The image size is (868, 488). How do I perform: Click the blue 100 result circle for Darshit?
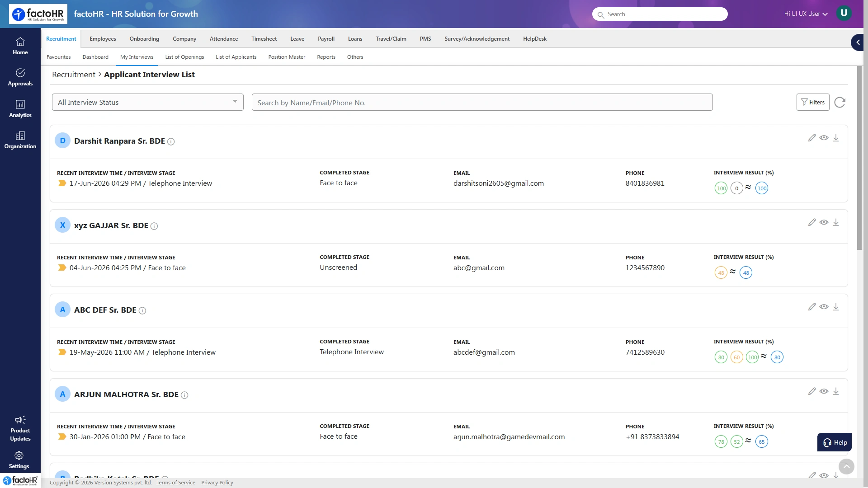point(762,188)
